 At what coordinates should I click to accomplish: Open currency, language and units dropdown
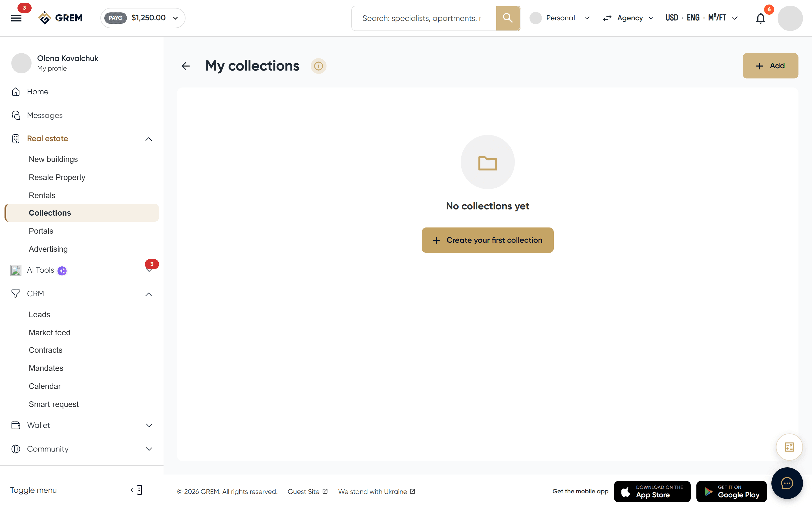click(x=701, y=18)
